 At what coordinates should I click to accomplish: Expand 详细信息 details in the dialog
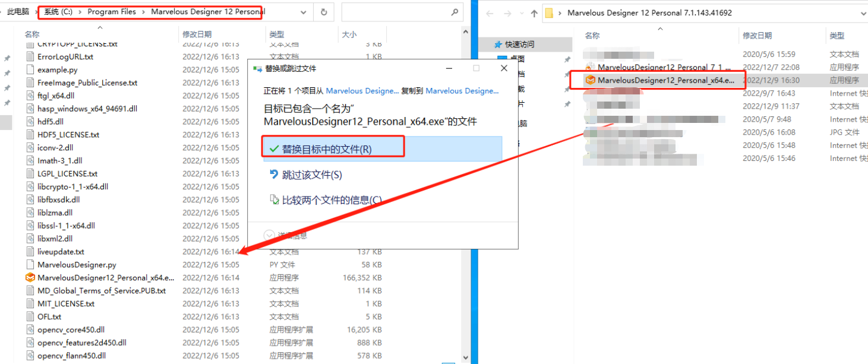click(269, 236)
